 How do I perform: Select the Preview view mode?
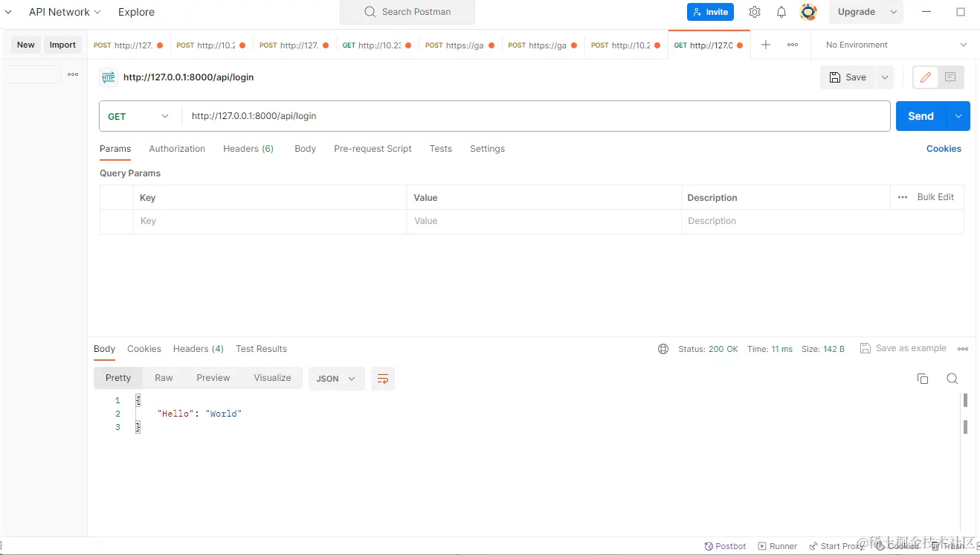[213, 378]
